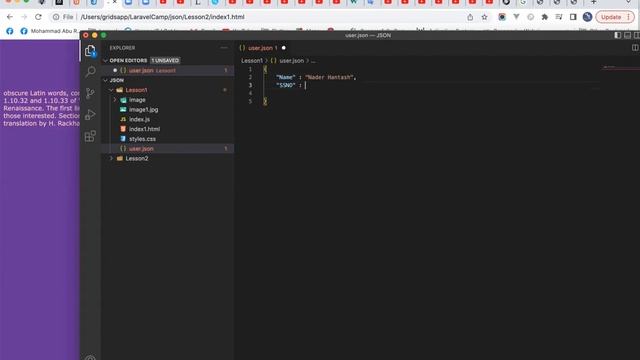Toggle VS Code primary sidebar layout icon
This screenshot has width=640, height=360.
point(618,36)
